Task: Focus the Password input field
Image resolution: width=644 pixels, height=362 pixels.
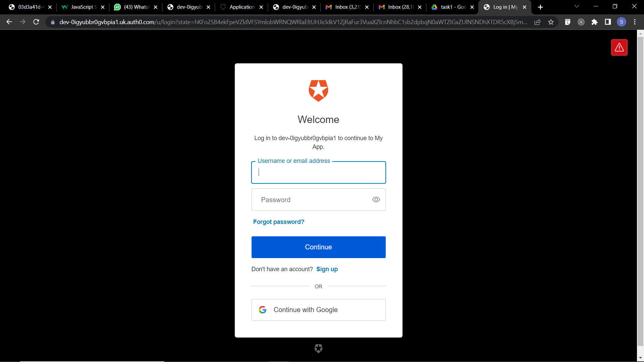Action: (318, 199)
